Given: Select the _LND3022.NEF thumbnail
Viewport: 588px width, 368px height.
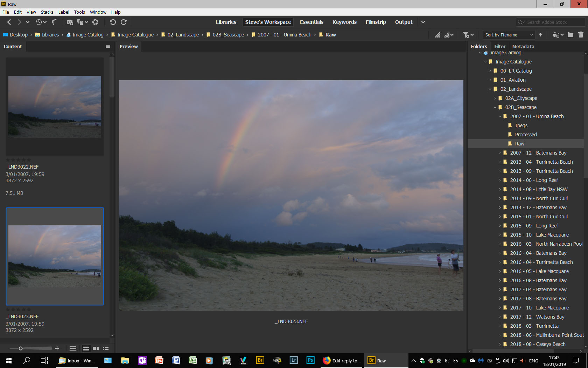Looking at the screenshot, I should (x=55, y=107).
